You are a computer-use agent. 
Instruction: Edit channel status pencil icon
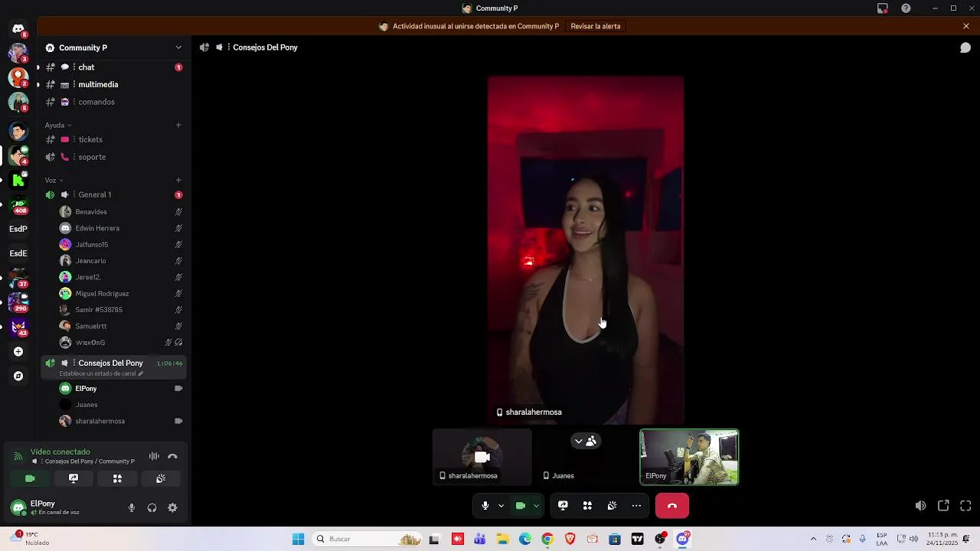point(141,373)
